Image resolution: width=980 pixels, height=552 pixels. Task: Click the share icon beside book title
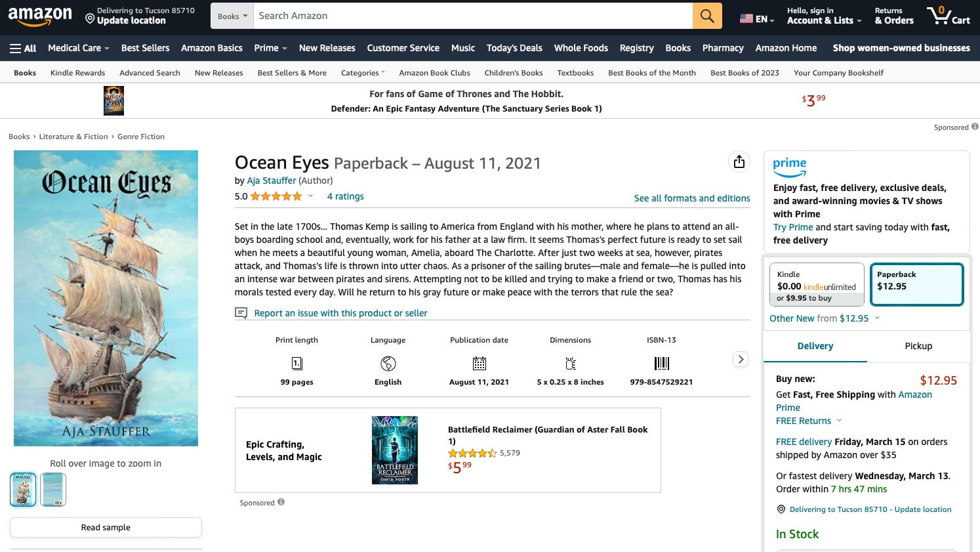[739, 161]
